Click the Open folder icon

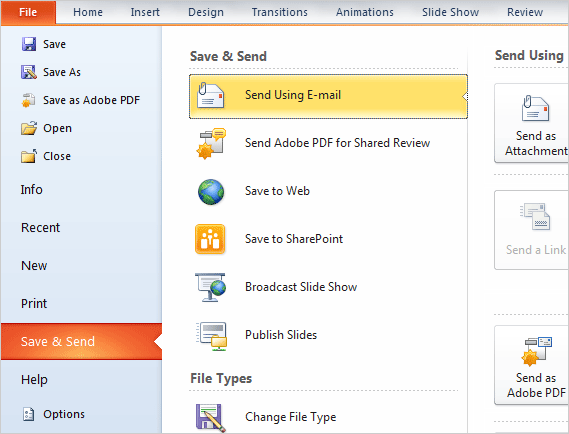click(x=29, y=128)
